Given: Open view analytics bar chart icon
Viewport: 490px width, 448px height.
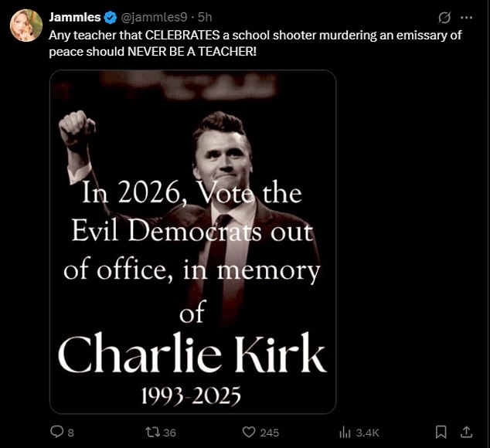Looking at the screenshot, I should [x=345, y=433].
